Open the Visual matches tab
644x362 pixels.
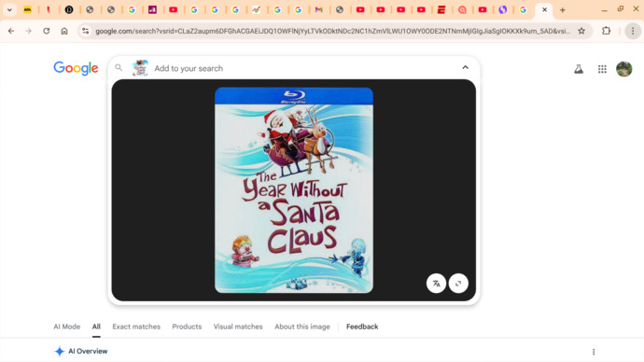238,327
